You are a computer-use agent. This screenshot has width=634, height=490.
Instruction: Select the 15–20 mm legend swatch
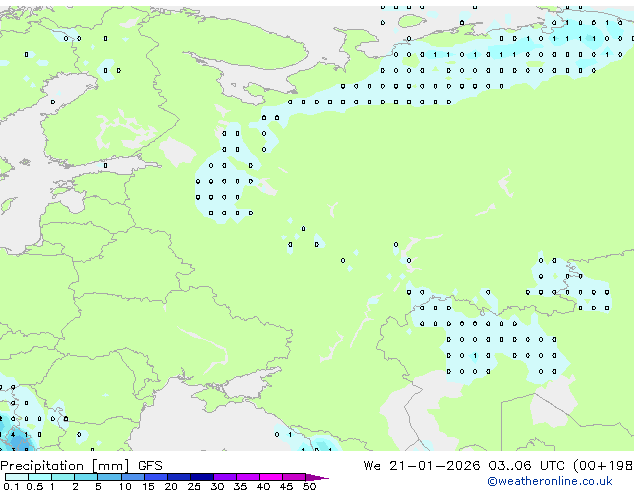(156, 477)
